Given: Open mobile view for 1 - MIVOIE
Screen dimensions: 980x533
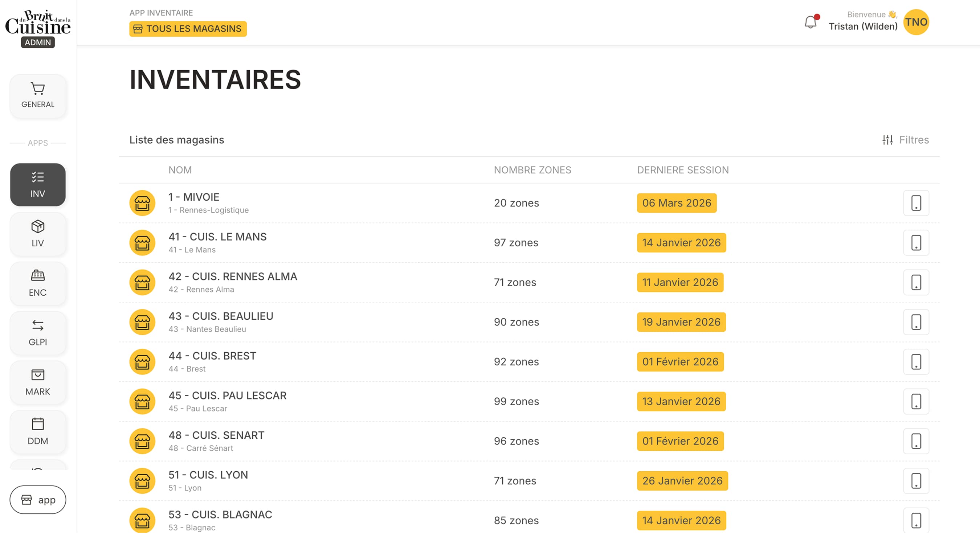Looking at the screenshot, I should tap(916, 203).
